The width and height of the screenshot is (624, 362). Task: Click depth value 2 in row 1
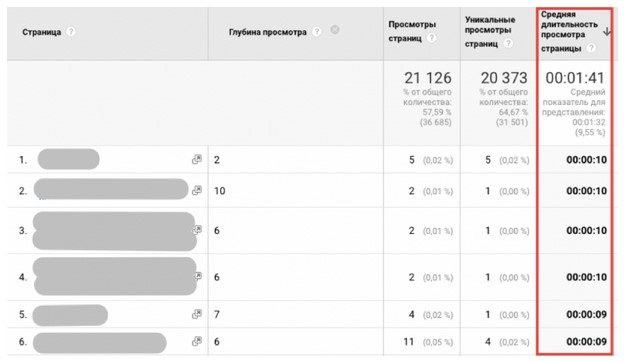[217, 160]
